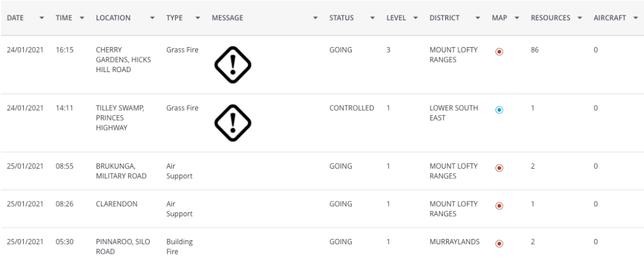Select the Pinnaroo, Silo Road row location

[123, 247]
